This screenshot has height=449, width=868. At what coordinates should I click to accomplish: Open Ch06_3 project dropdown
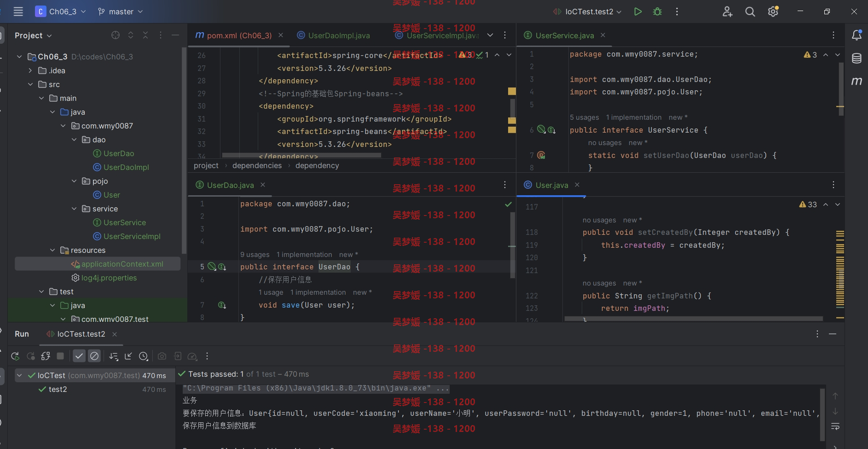60,12
